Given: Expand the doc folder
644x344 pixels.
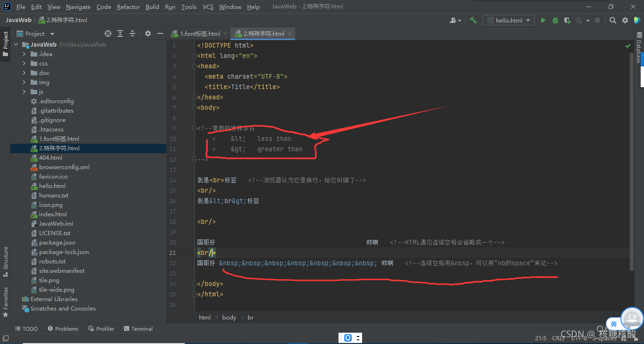Looking at the screenshot, I should click(24, 73).
